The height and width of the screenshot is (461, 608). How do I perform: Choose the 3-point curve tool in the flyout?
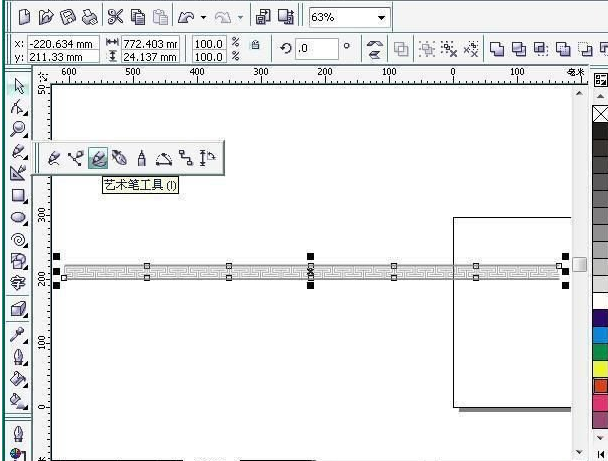tap(164, 159)
